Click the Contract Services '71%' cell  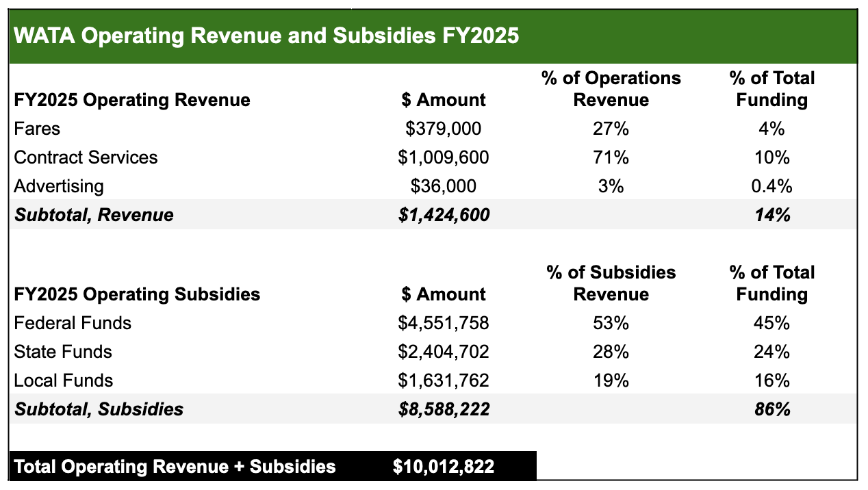611,157
